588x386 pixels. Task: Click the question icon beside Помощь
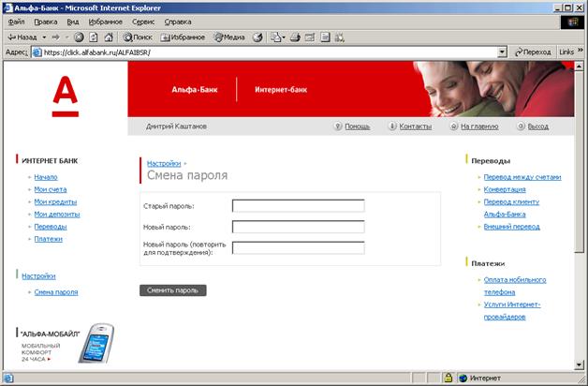click(x=338, y=126)
